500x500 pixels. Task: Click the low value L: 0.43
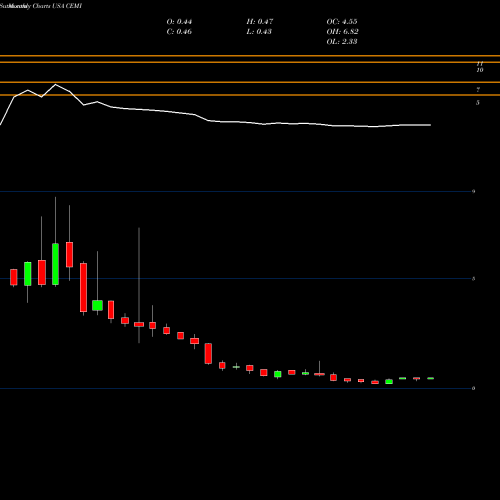pos(259,32)
